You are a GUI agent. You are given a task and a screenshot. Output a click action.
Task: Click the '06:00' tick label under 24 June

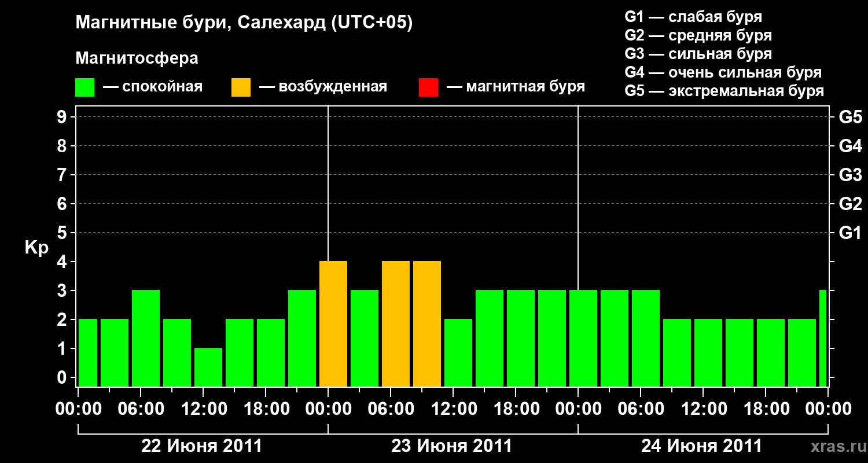click(x=641, y=409)
